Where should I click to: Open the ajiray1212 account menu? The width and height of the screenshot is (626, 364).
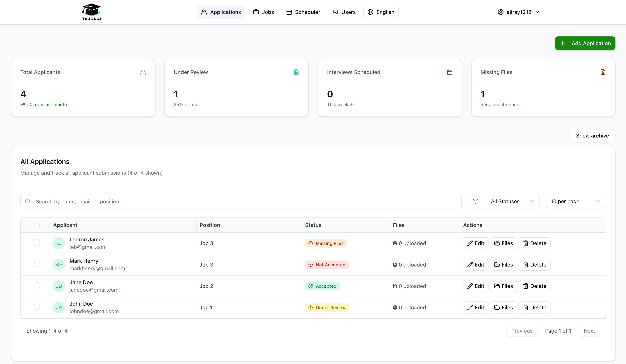519,12
